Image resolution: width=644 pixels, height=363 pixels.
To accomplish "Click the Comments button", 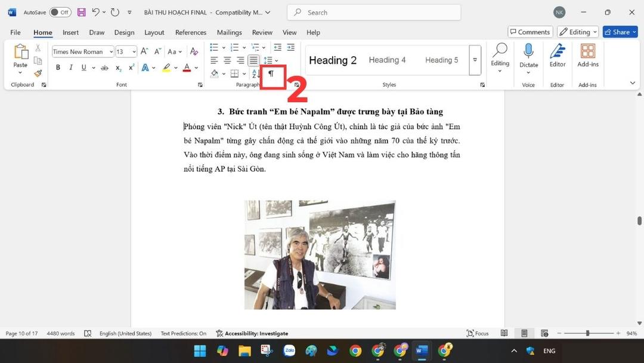I will (x=530, y=32).
